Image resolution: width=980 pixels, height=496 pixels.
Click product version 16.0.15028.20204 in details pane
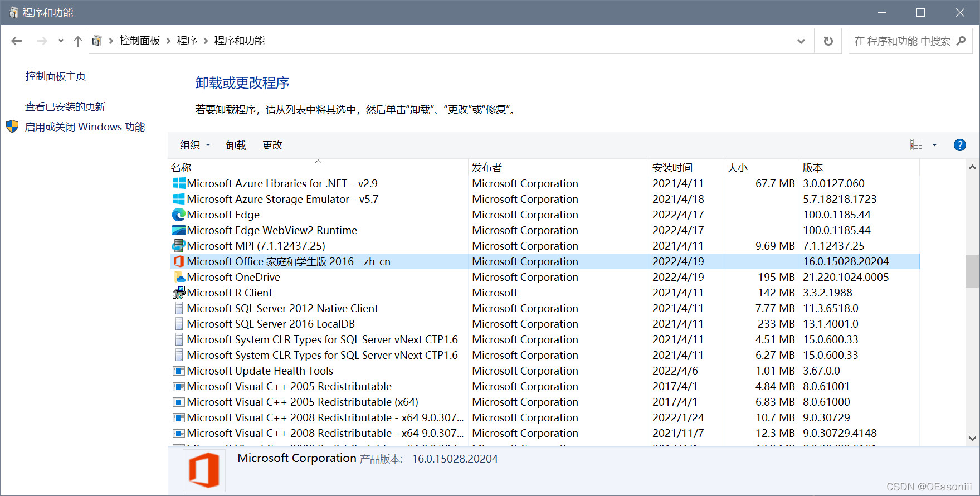pyautogui.click(x=455, y=459)
